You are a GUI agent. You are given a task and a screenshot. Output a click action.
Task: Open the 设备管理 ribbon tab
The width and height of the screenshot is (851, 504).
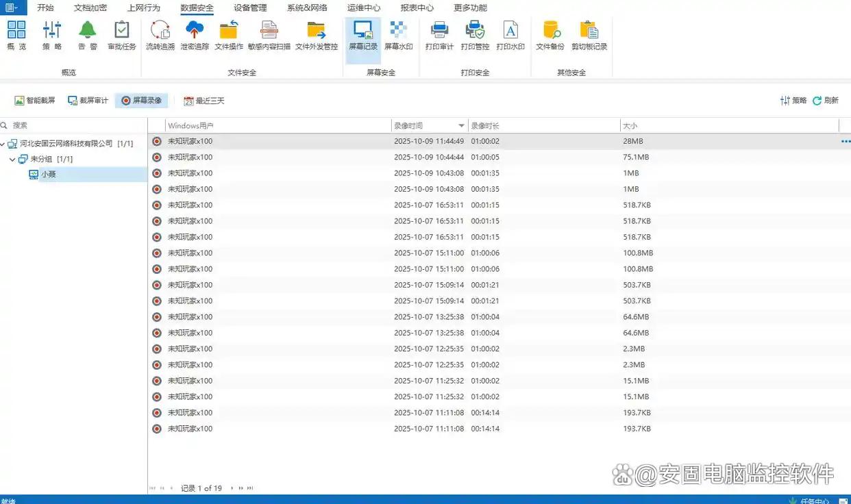250,8
